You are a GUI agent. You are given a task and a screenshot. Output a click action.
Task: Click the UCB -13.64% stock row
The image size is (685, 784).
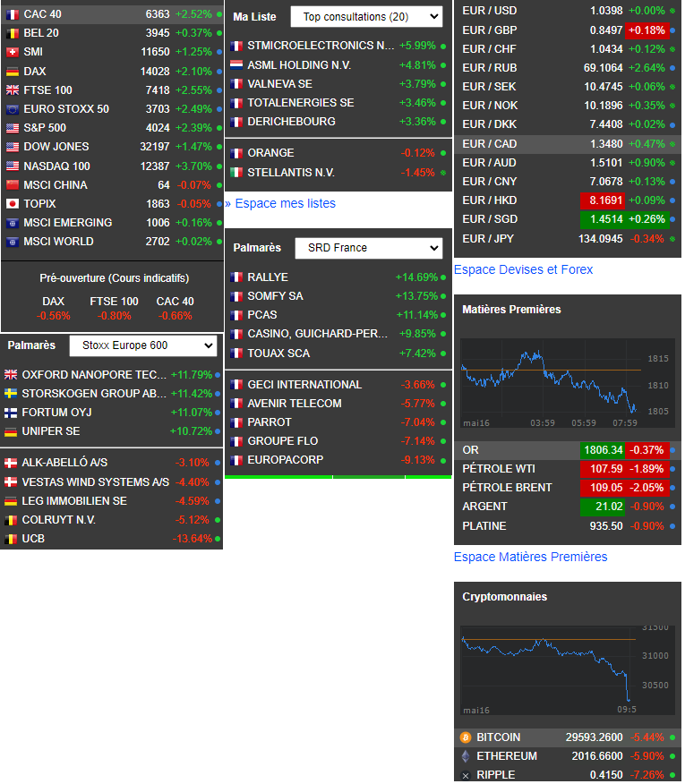click(111, 539)
